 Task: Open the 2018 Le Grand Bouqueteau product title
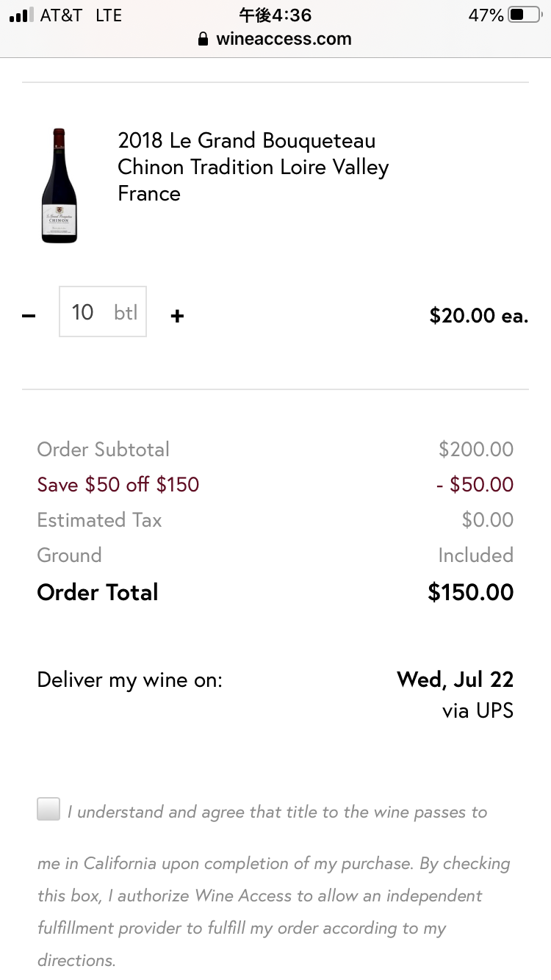click(253, 167)
